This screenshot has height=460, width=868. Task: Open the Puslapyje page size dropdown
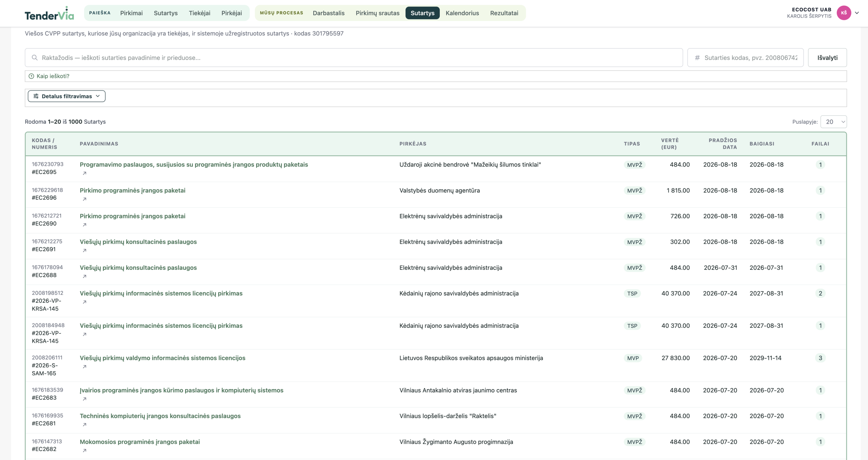(833, 122)
